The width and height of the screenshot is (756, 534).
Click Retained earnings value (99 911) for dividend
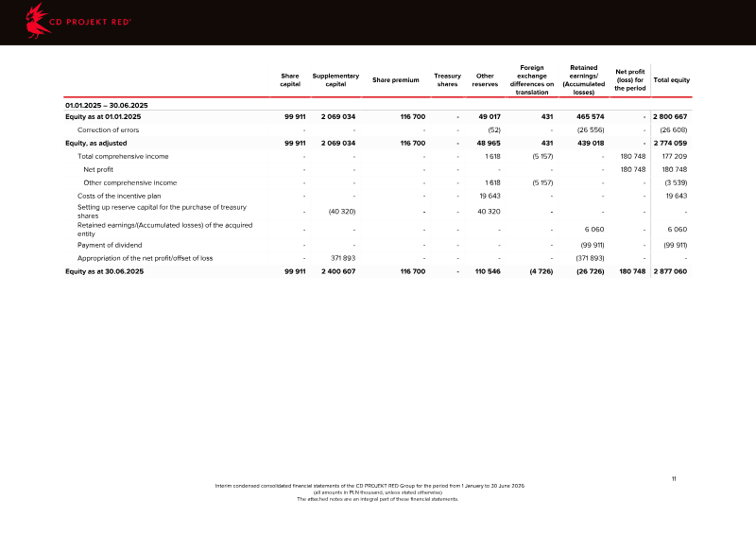click(x=593, y=245)
